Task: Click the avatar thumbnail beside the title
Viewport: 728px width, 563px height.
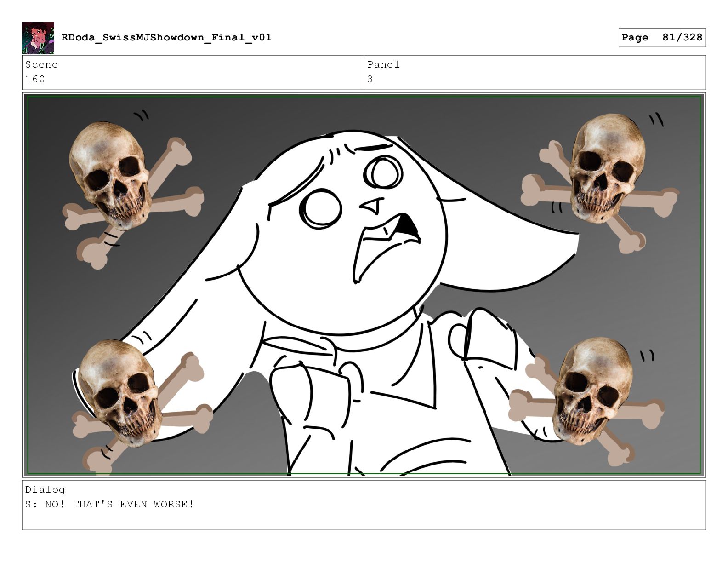Action: coord(38,38)
